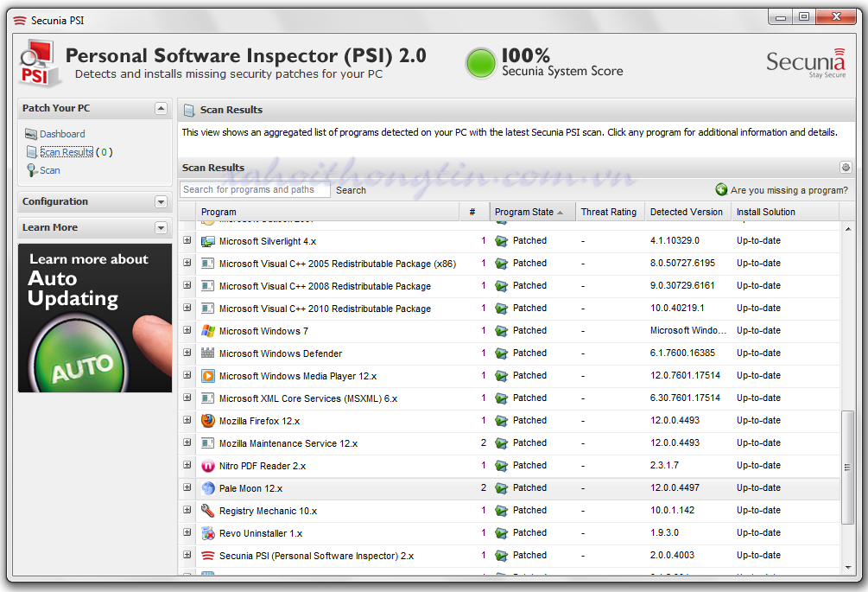
Task: Expand the Microsoft Windows Defender row
Action: 187,353
